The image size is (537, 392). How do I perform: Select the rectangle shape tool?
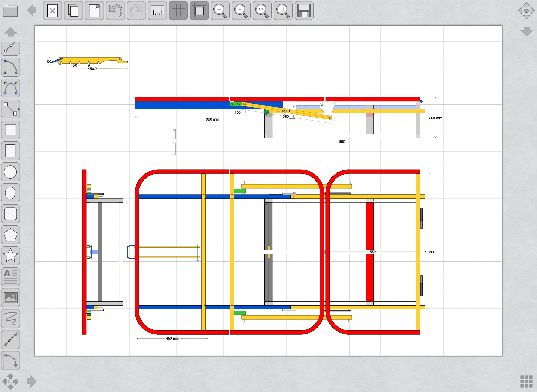coord(10,130)
